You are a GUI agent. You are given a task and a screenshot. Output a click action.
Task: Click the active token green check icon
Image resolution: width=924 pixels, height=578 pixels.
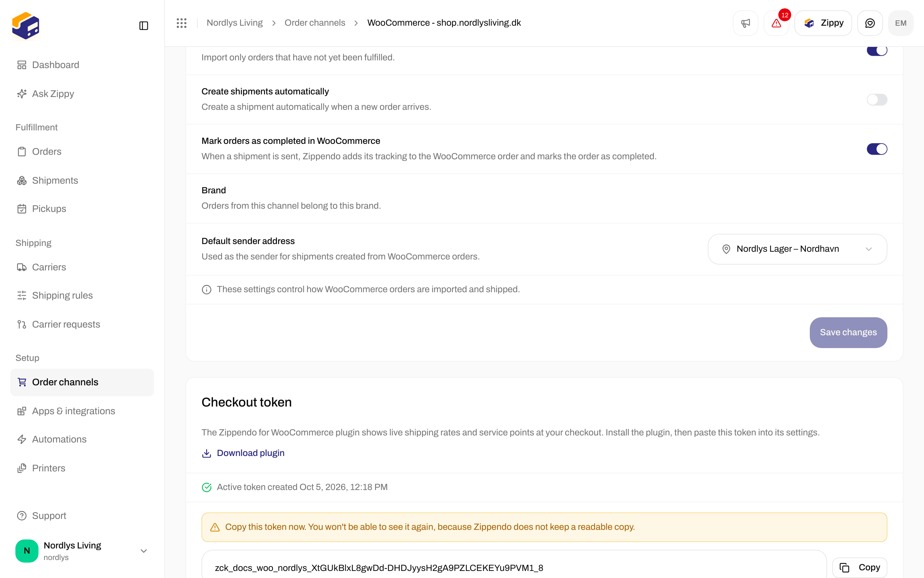tap(207, 487)
